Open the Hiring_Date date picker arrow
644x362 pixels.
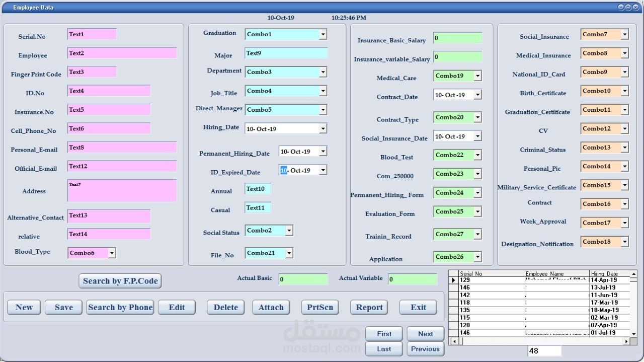click(323, 129)
